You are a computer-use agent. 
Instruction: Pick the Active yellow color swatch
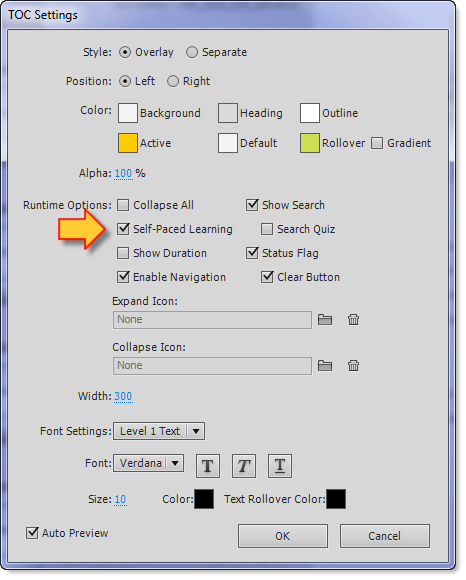(128, 143)
